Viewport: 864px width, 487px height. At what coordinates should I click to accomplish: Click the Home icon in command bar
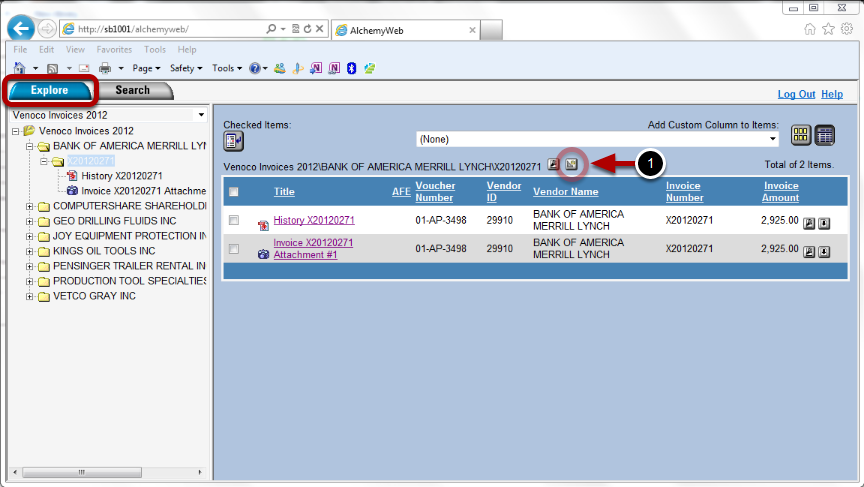coord(20,68)
